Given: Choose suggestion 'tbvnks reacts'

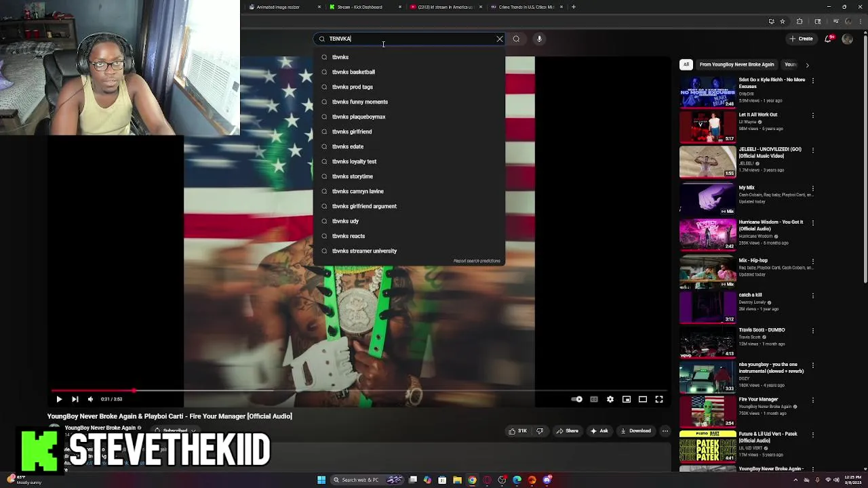Looking at the screenshot, I should [409, 236].
